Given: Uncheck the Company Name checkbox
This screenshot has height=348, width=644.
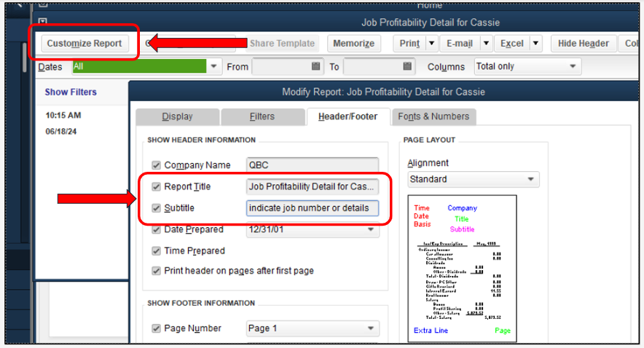Looking at the screenshot, I should (156, 165).
